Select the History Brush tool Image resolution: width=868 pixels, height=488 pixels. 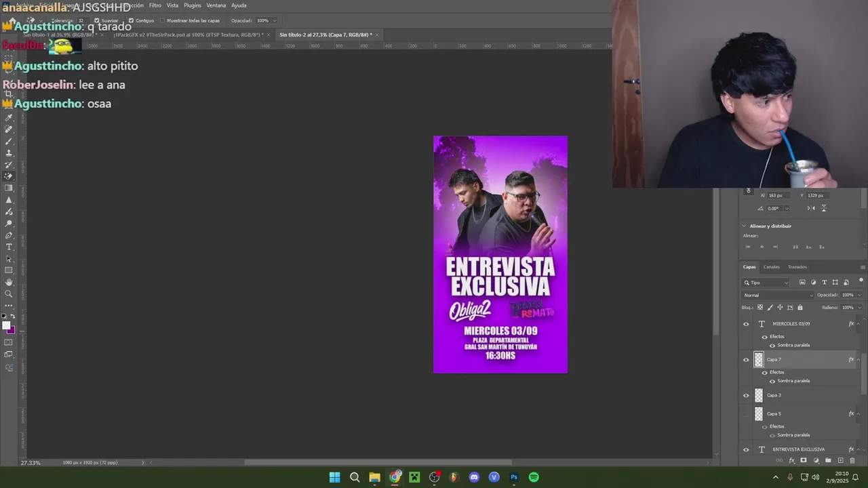(9, 165)
